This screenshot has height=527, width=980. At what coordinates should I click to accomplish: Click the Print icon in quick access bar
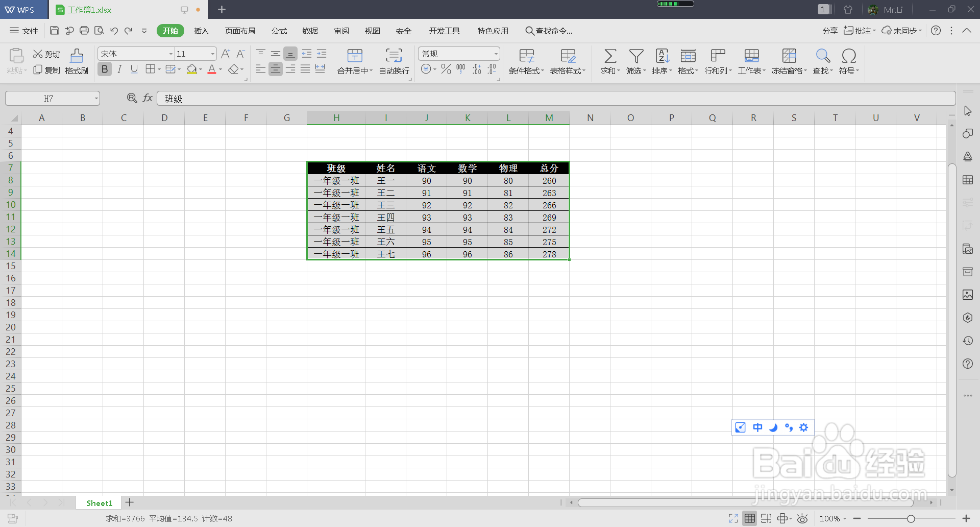point(84,31)
